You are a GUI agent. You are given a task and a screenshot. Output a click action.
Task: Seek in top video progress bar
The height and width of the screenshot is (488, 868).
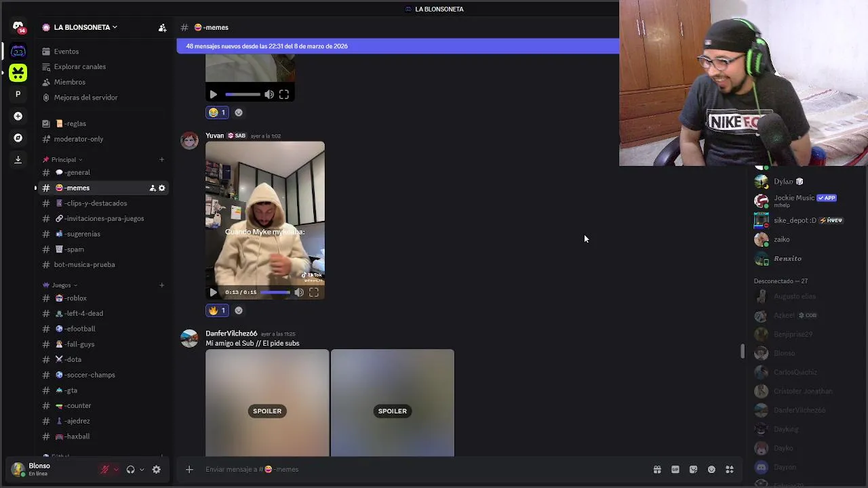pos(243,94)
